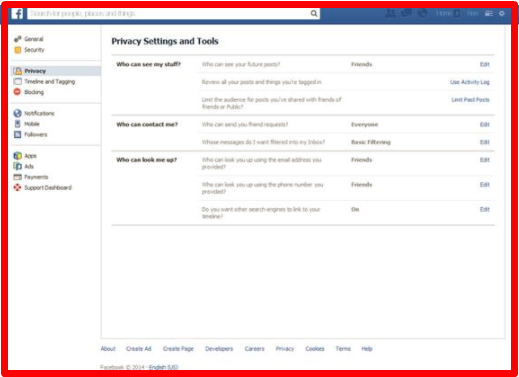This screenshot has width=519, height=377.
Task: Click the 'Who can see your future posts?' text
Action: click(241, 64)
